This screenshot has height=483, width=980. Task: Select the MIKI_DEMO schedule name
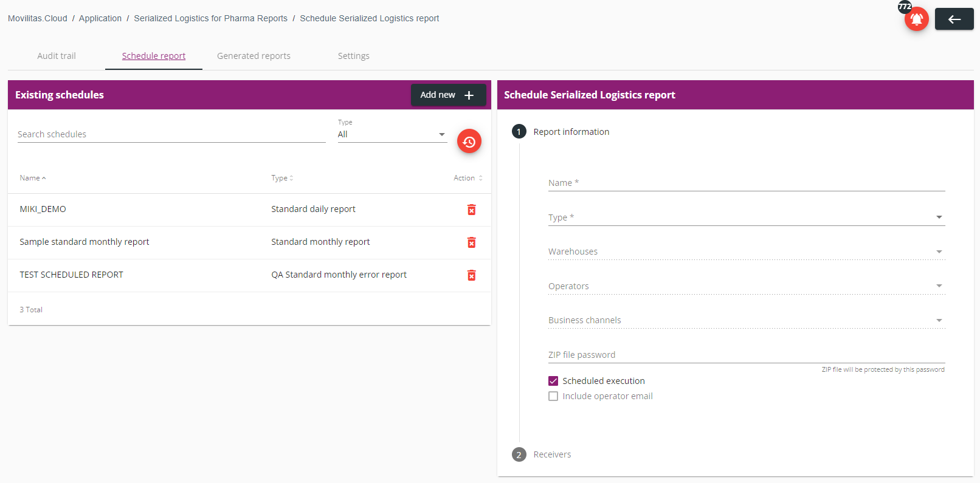43,209
